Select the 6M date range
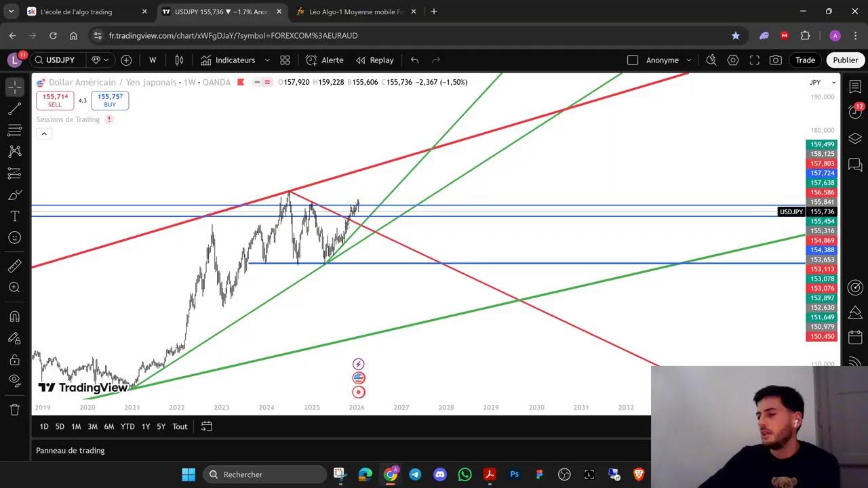This screenshot has width=868, height=488. point(108,426)
